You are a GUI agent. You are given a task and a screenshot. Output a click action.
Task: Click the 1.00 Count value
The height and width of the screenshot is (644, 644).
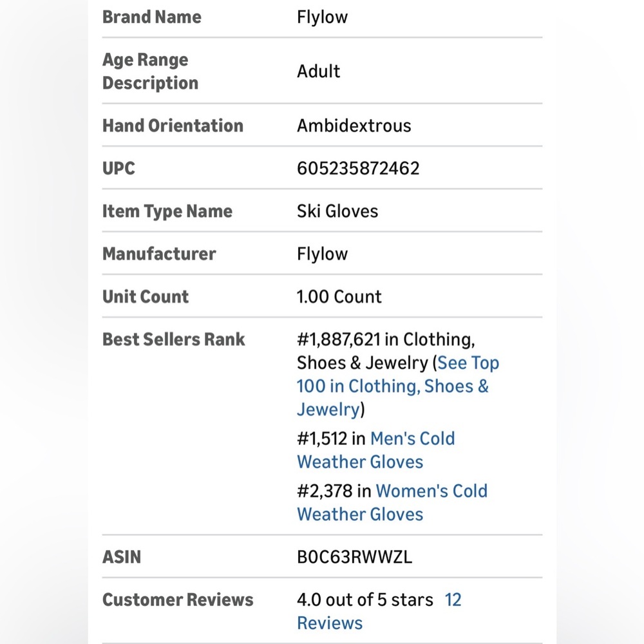339,296
